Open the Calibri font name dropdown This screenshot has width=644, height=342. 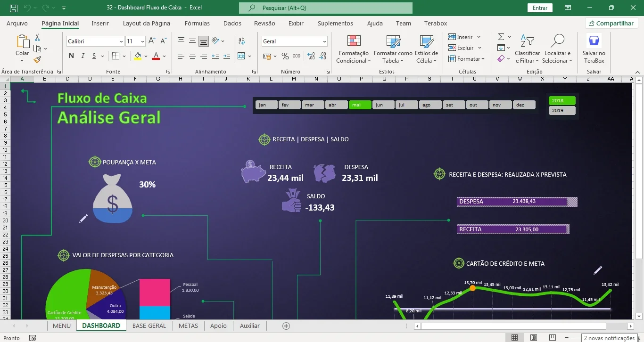(121, 41)
